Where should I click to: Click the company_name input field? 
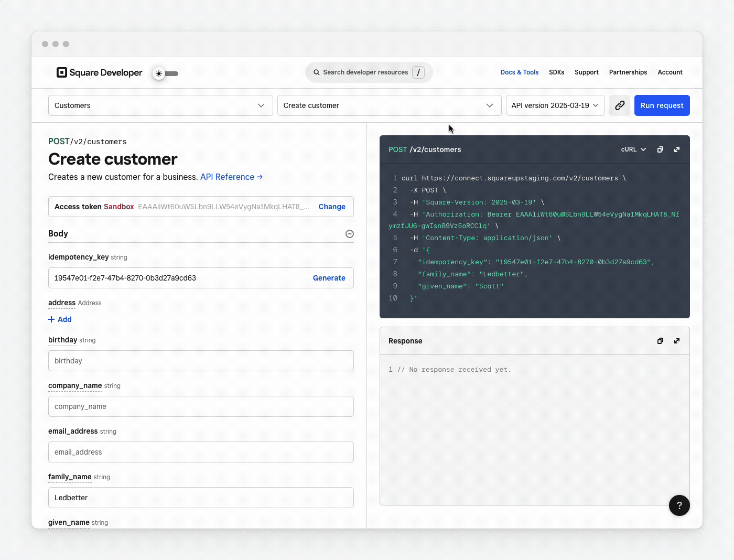pyautogui.click(x=201, y=406)
